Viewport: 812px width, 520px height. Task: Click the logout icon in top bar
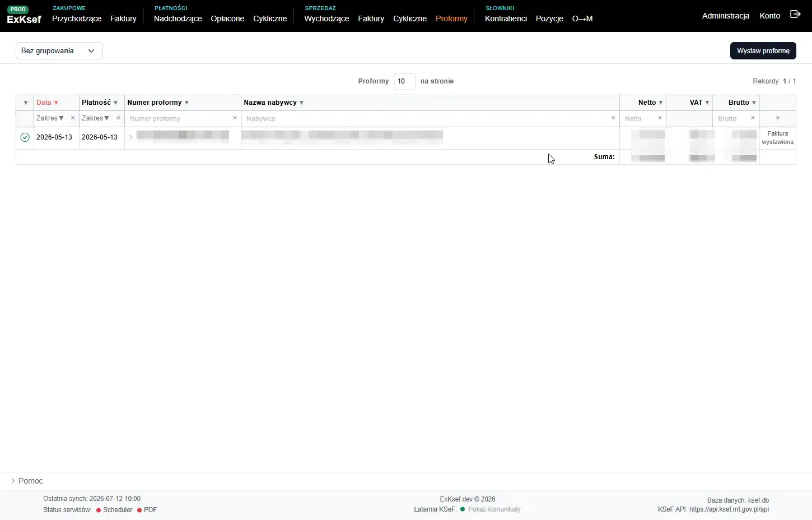tap(795, 15)
